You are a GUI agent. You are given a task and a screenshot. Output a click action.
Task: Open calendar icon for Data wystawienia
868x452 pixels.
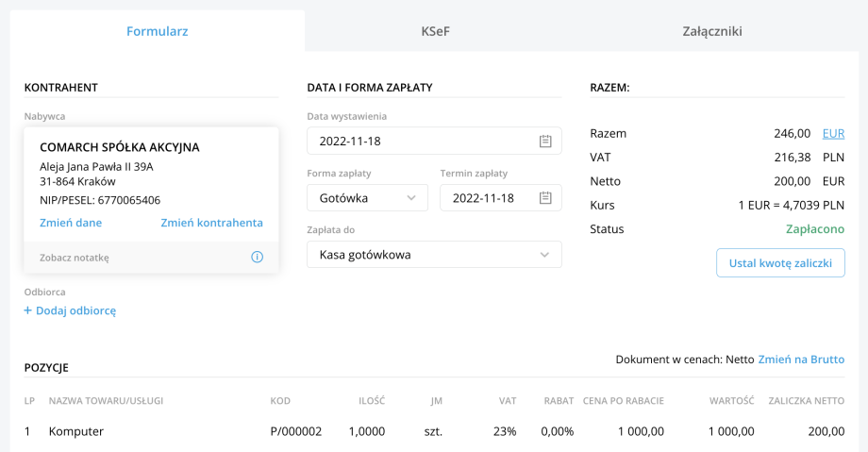[544, 142]
